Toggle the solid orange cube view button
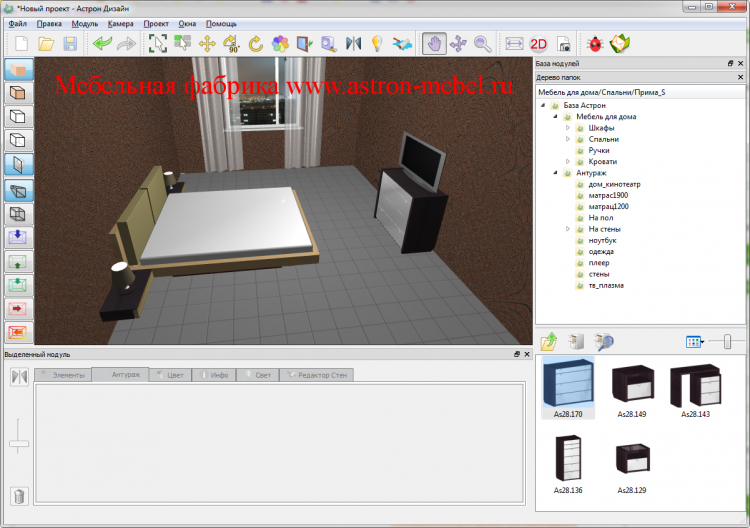 (x=19, y=69)
